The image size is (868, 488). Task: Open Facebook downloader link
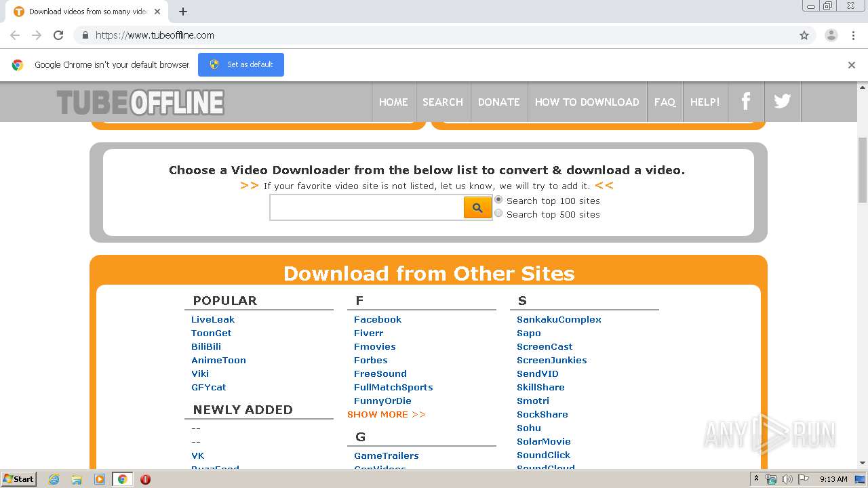[378, 319]
